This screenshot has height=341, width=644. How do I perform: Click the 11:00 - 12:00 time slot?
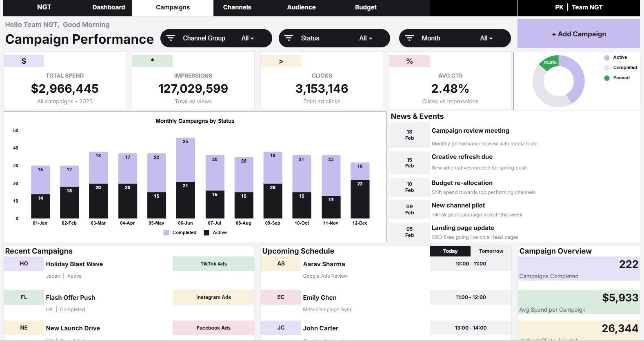(x=471, y=297)
